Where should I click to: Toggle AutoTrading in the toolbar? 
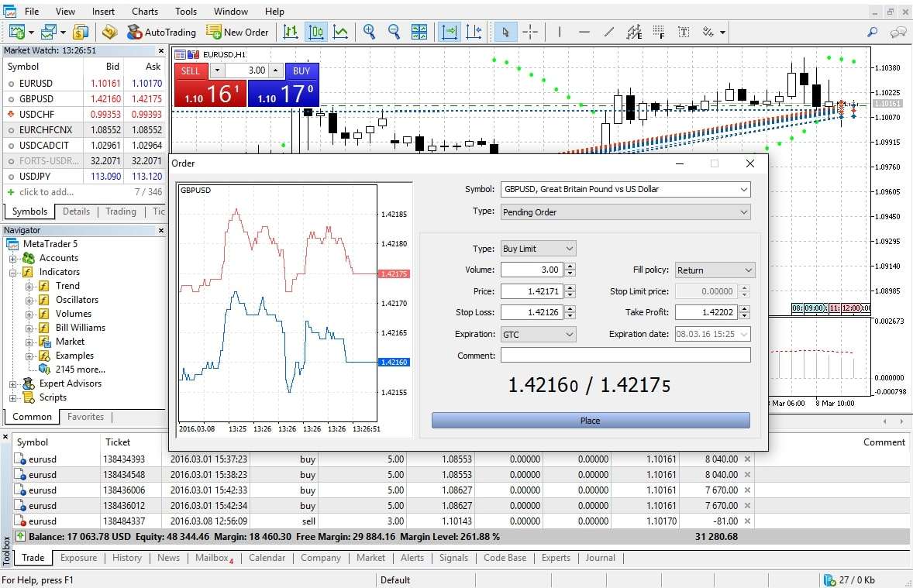(x=161, y=32)
